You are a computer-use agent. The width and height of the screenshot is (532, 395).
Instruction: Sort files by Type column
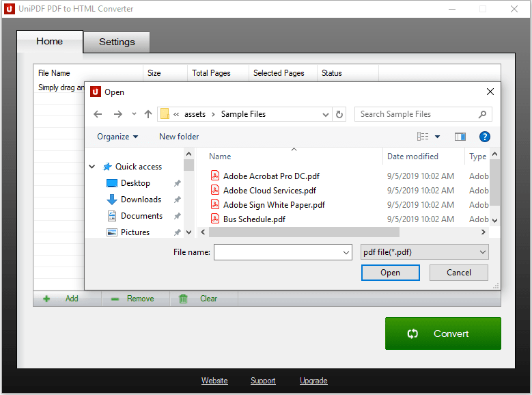pos(477,156)
